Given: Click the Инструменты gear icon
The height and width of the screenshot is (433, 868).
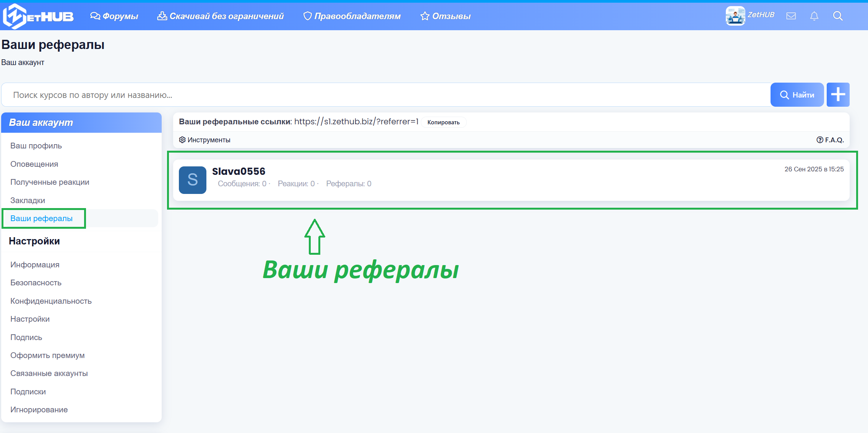Looking at the screenshot, I should point(182,140).
